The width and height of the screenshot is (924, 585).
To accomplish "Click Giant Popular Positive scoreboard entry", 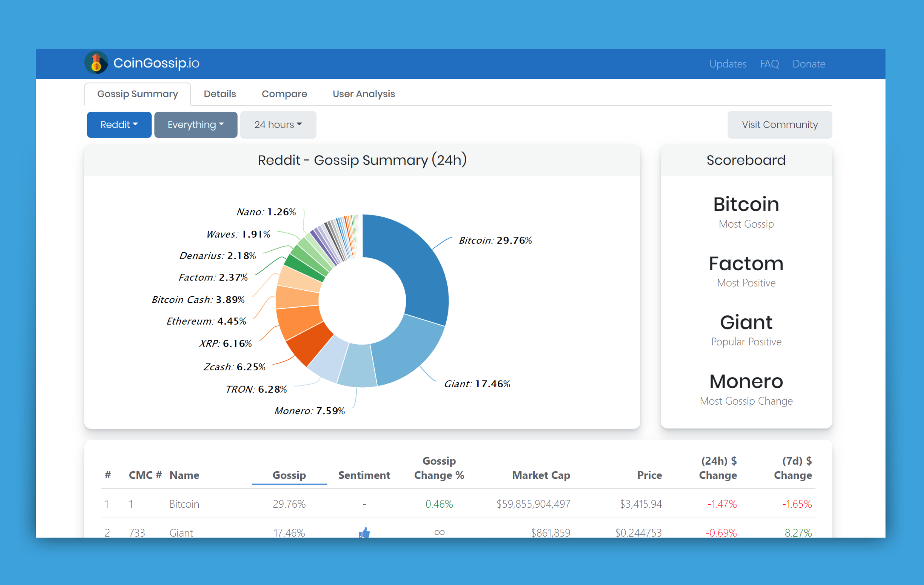I will click(746, 330).
